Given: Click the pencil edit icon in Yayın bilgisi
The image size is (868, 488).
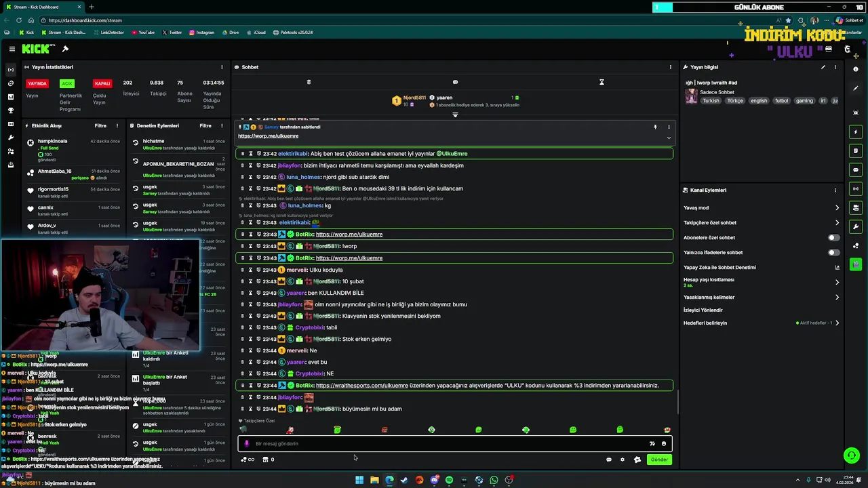Looking at the screenshot, I should click(823, 67).
